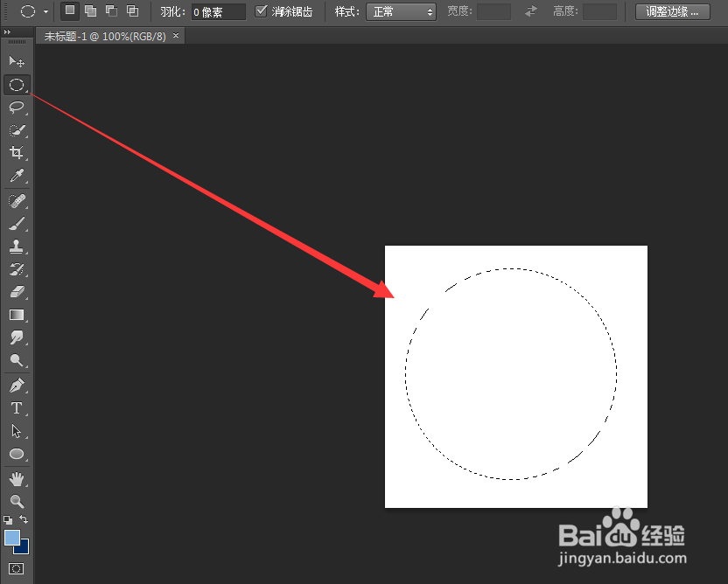This screenshot has height=584, width=728.
Task: Select the Crop tool
Action: point(17,153)
